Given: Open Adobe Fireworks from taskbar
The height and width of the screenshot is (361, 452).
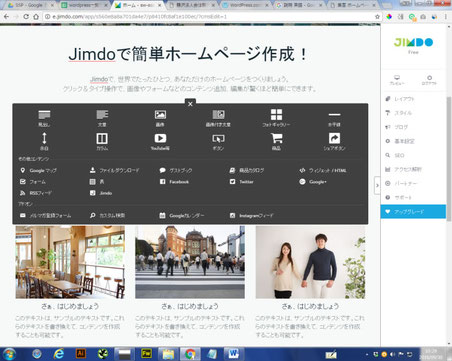Looking at the screenshot, I should click(x=146, y=354).
